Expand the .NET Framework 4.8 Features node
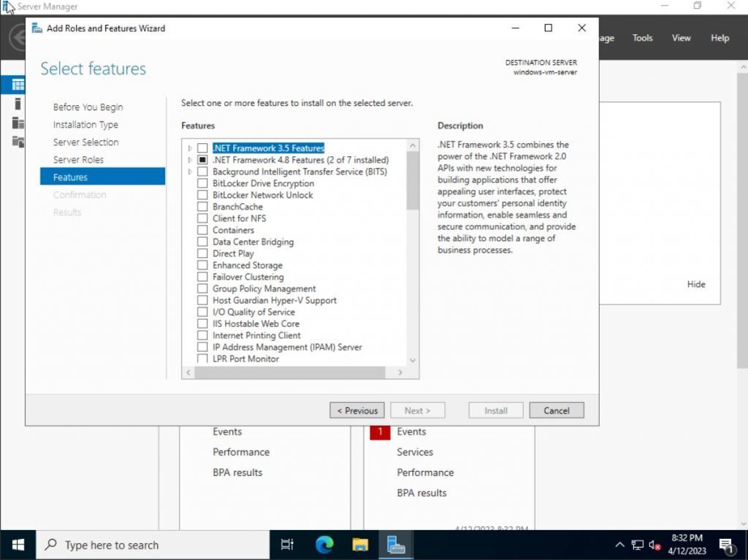The height and width of the screenshot is (560, 748). [x=189, y=160]
